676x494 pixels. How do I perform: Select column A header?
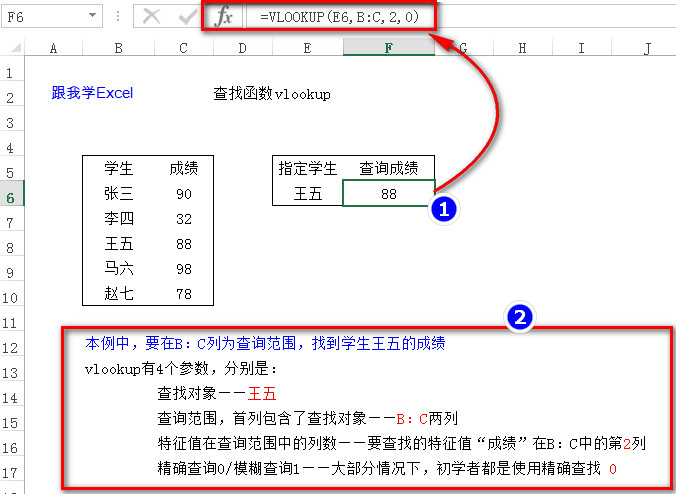coord(53,48)
